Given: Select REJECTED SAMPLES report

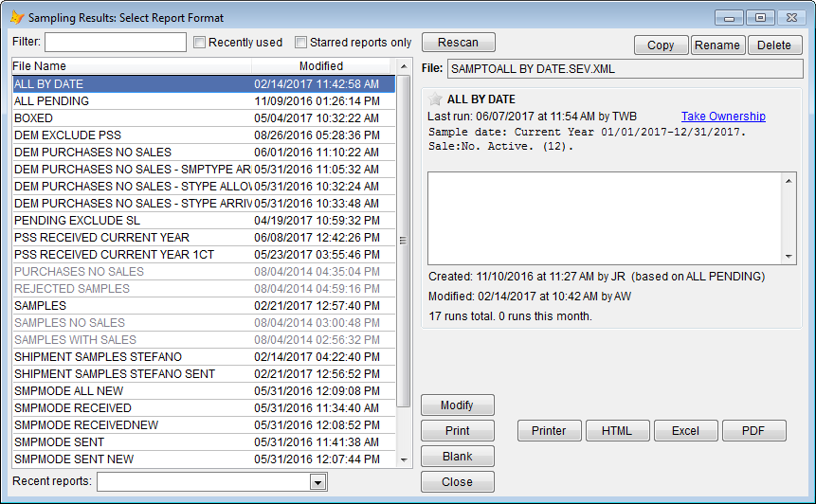Looking at the screenshot, I should click(x=204, y=289).
